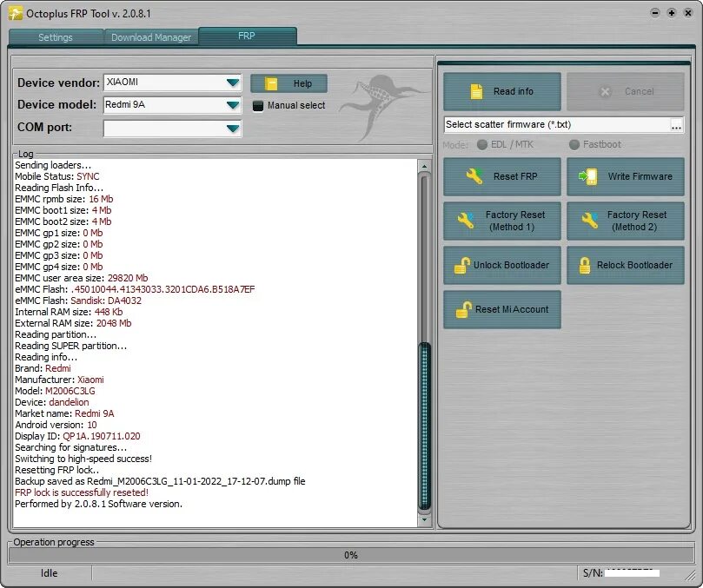Switch to the Settings tab
Viewport: 703px width, 588px height.
tap(56, 37)
